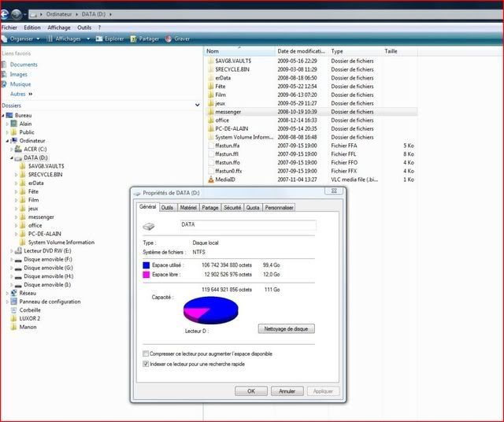
Task: Select the Corbeille recycle bin icon
Action: point(14,310)
